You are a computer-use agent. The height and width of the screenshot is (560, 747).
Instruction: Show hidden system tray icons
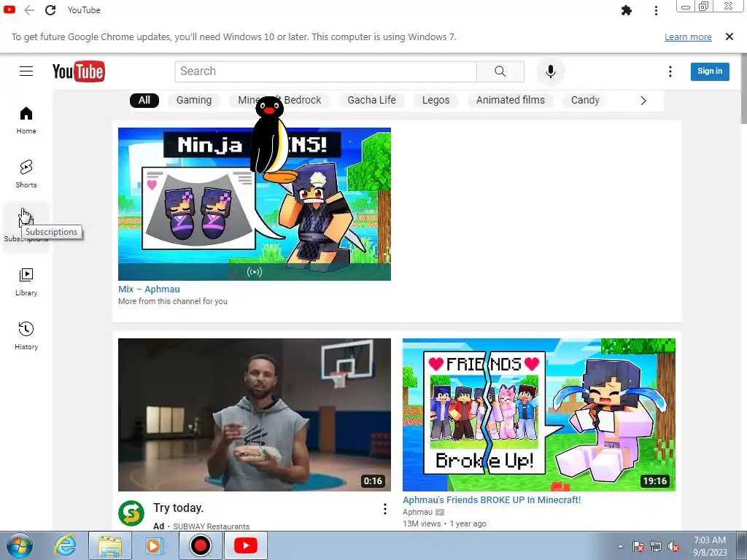point(620,546)
